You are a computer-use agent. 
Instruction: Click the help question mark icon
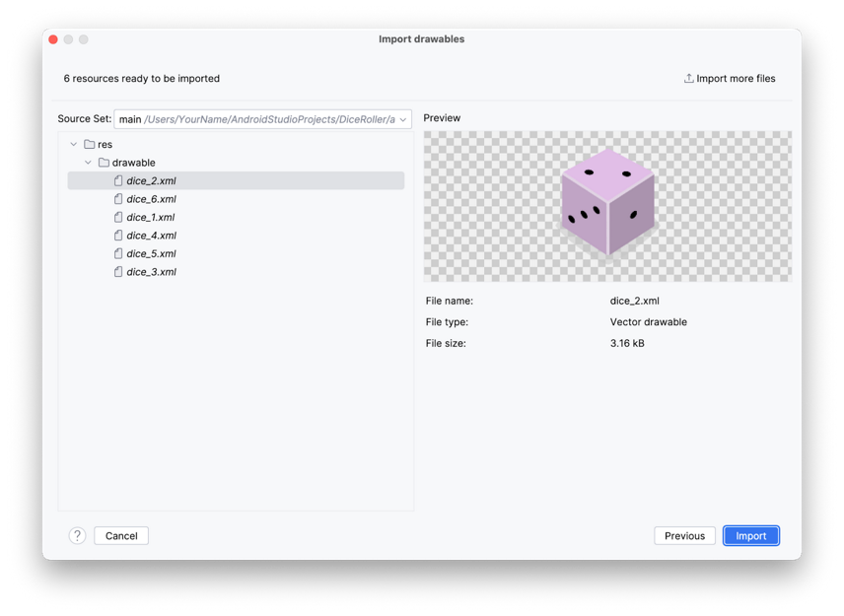(x=77, y=535)
